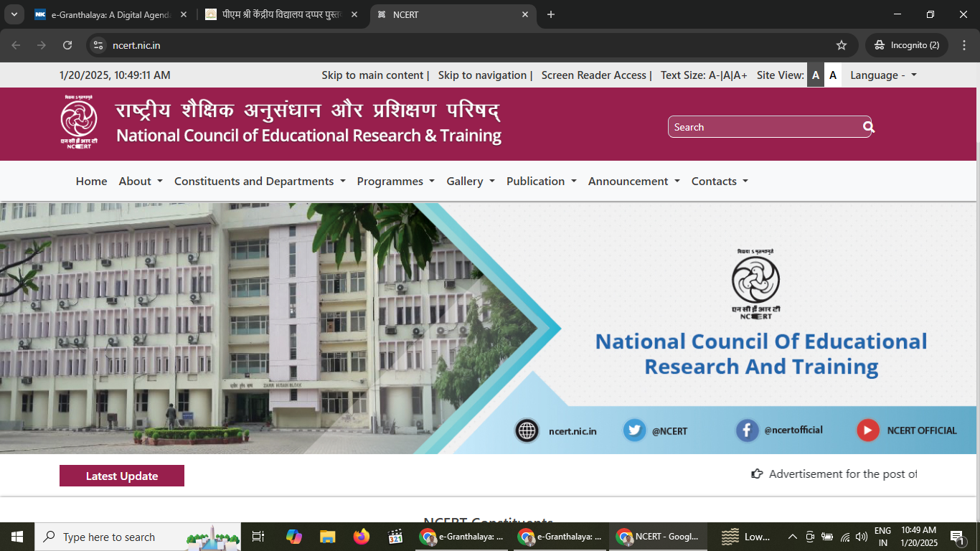Go back to the previous page
The height and width of the screenshot is (551, 980).
point(17,45)
